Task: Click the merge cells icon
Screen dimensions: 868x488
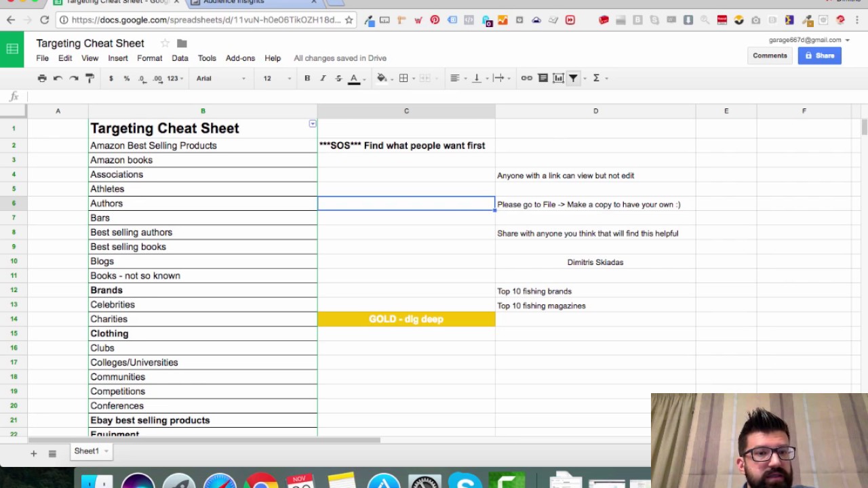Action: pyautogui.click(x=425, y=79)
